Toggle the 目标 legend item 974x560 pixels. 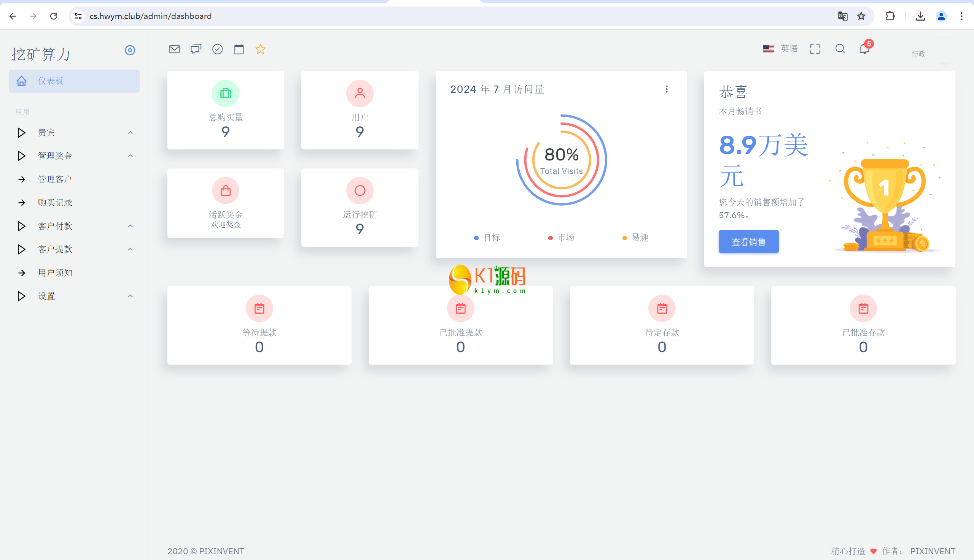(x=487, y=238)
